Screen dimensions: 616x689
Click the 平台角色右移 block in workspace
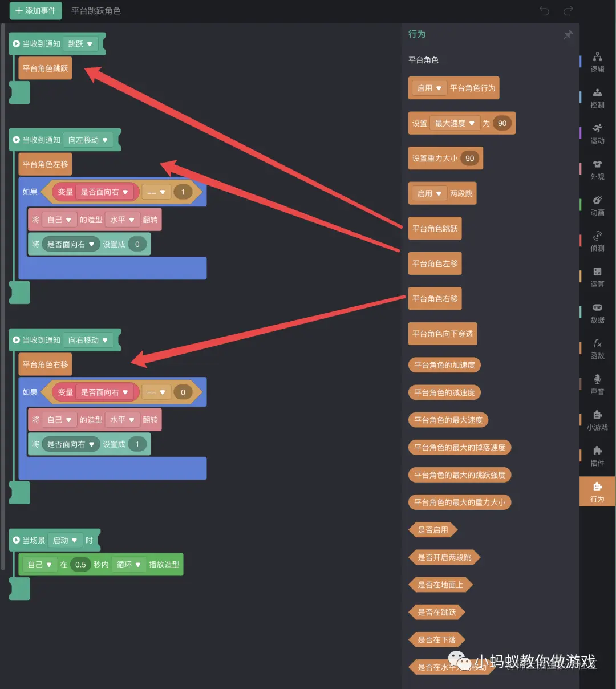(x=45, y=364)
